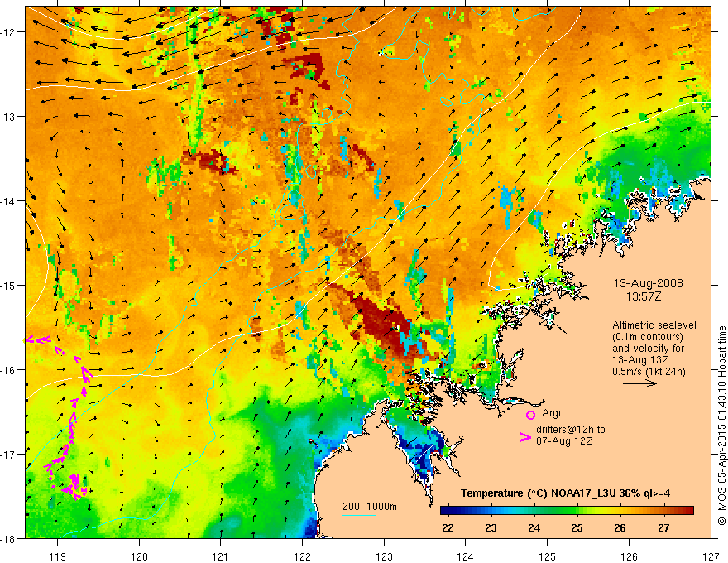Click the temperature color scale bar
The width and height of the screenshot is (728, 563).
tap(567, 511)
